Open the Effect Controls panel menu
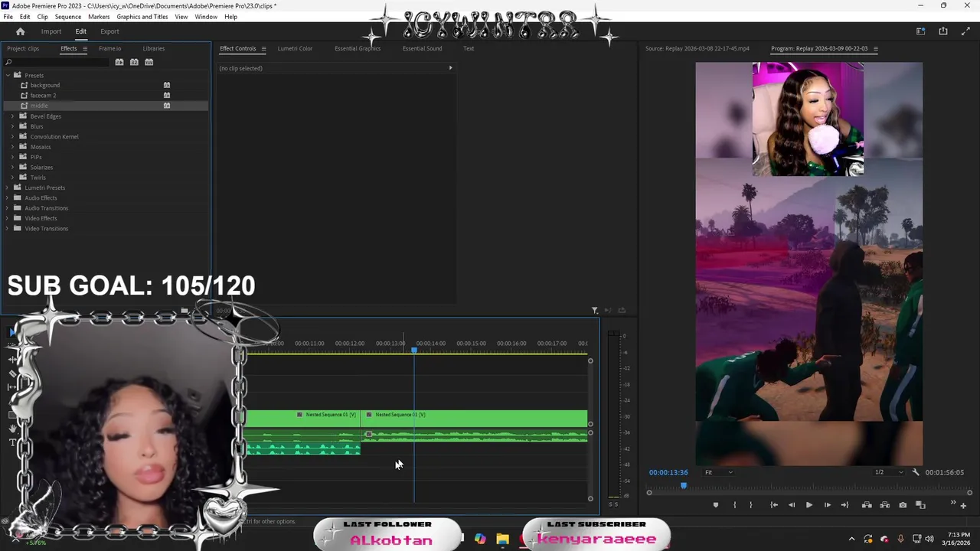980x551 pixels. 263,48
